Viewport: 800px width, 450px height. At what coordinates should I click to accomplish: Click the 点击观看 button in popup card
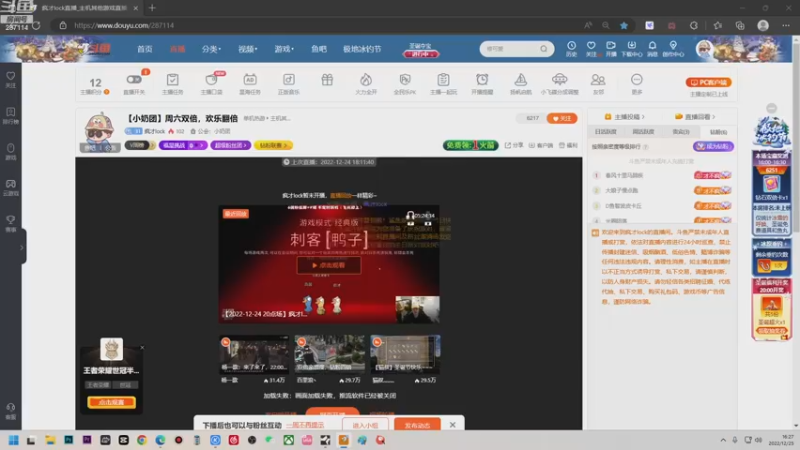(x=111, y=402)
